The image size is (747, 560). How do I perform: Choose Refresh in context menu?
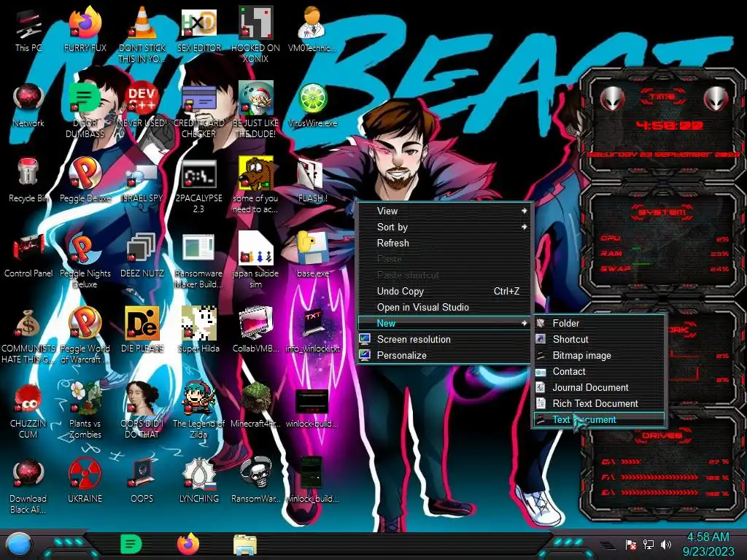pos(444,244)
